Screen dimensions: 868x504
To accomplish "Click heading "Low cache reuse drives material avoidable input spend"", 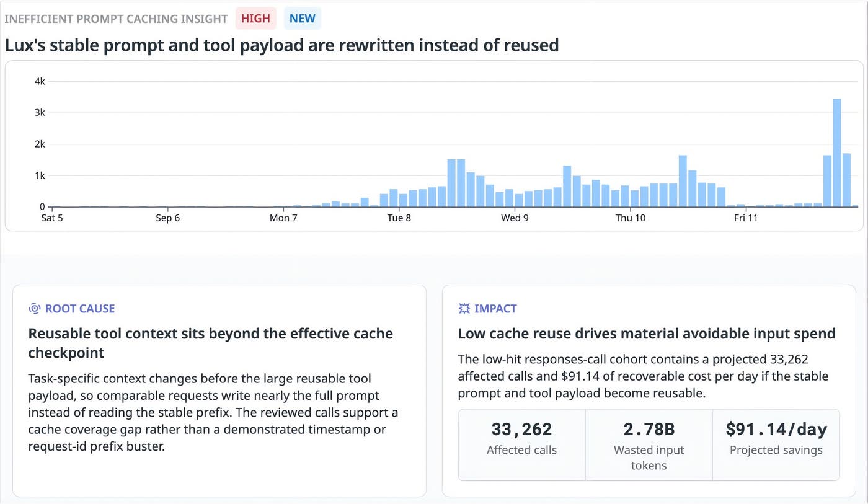I will [647, 334].
